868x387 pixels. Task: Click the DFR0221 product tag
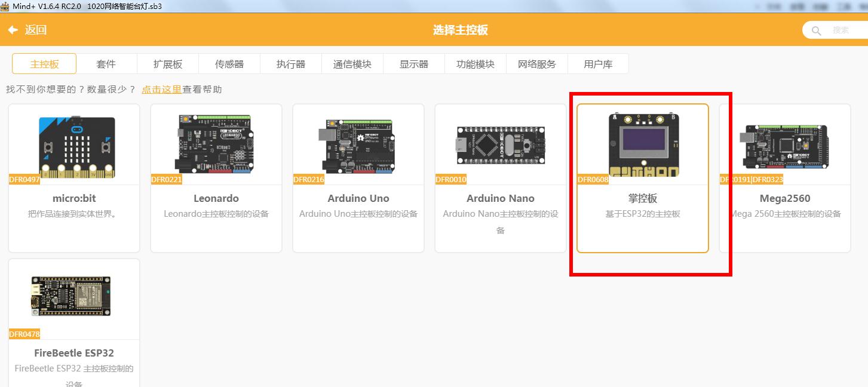tap(167, 180)
